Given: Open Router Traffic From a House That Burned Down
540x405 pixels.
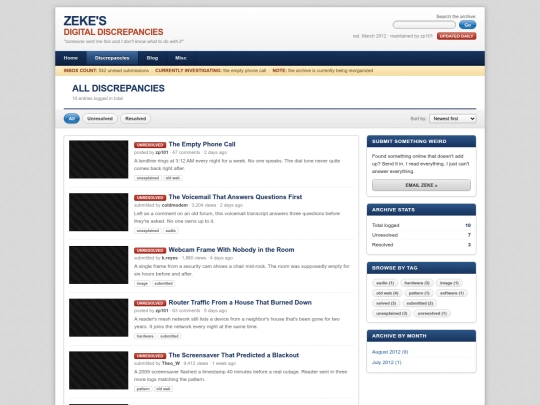Looking at the screenshot, I should click(240, 302).
